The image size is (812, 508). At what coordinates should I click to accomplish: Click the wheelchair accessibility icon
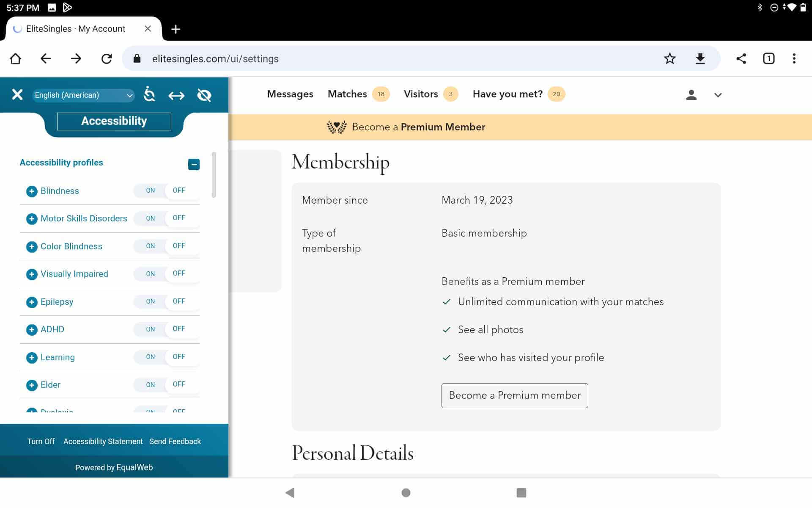click(x=149, y=94)
